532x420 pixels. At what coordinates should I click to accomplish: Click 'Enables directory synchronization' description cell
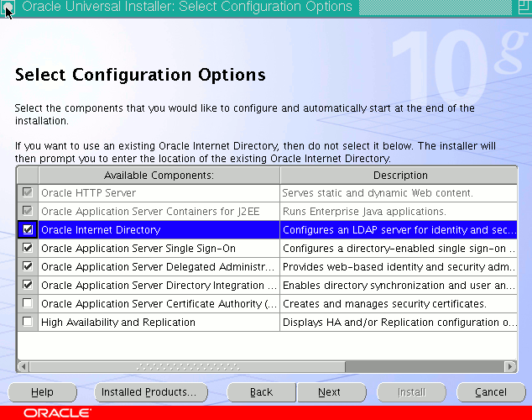pos(399,285)
